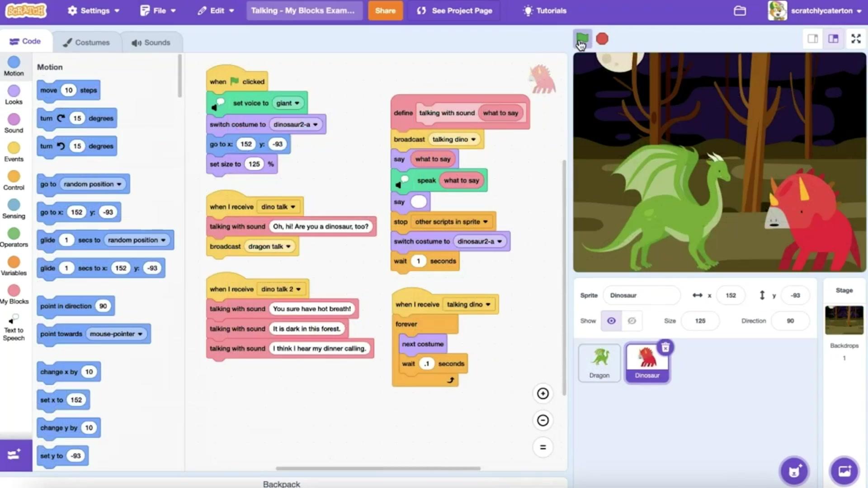Open the My Stuff folder icon

coord(740,11)
